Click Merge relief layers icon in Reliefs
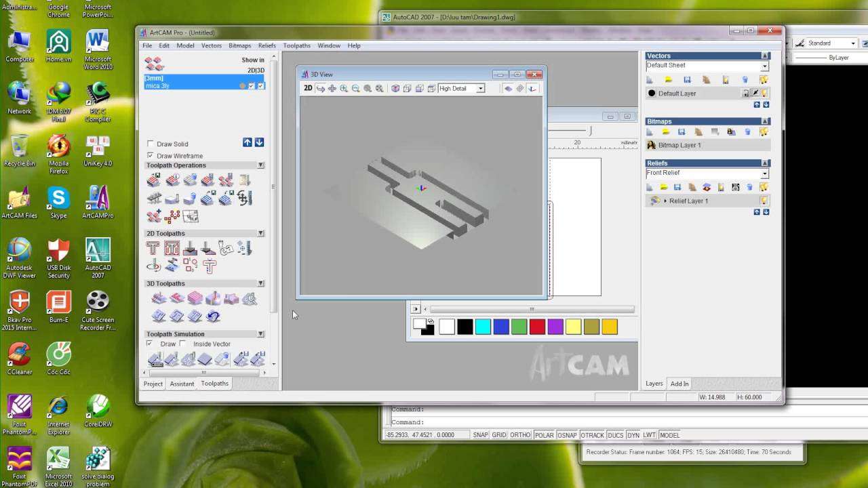868x488 pixels. point(707,187)
